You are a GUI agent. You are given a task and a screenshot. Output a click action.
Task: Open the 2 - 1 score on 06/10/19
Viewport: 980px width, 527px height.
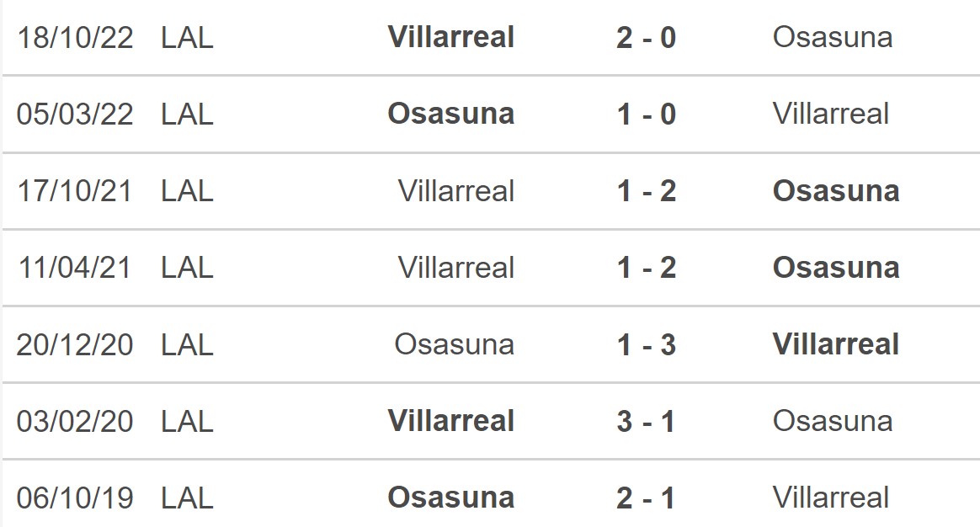tap(647, 498)
